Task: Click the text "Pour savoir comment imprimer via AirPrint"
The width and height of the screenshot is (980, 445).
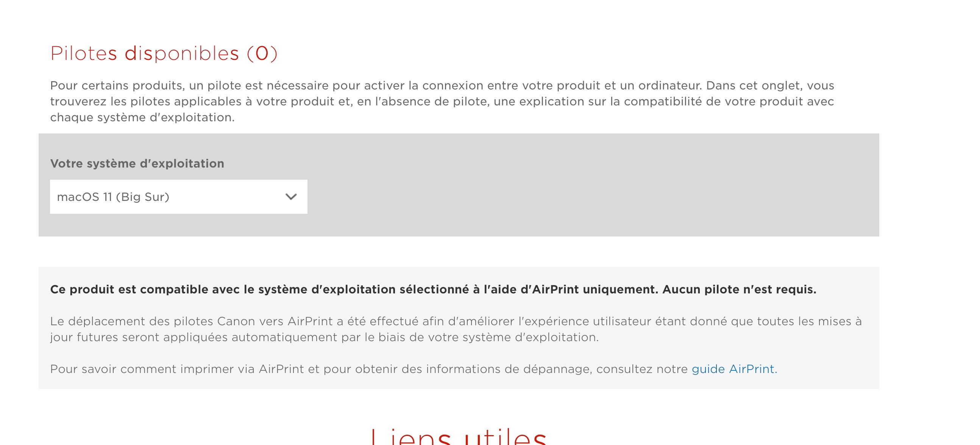Action: [x=177, y=369]
